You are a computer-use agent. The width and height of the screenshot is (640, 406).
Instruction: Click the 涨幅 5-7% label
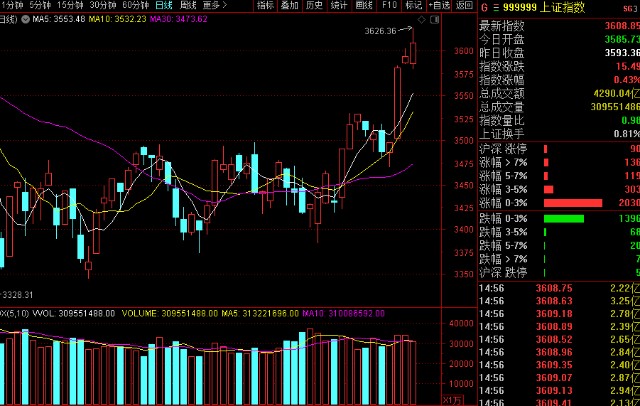tap(503, 176)
